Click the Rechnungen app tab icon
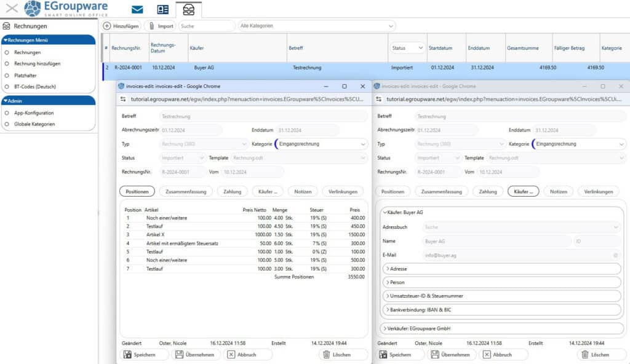 click(x=188, y=10)
